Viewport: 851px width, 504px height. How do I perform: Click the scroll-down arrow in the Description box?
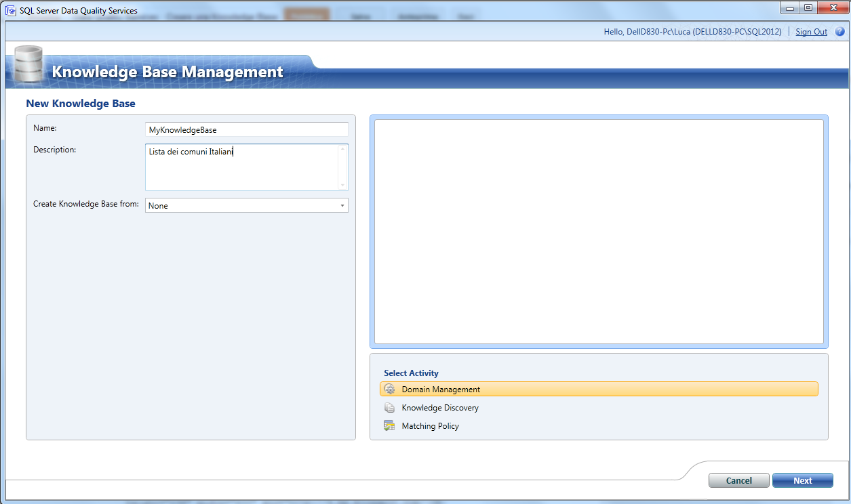click(344, 186)
